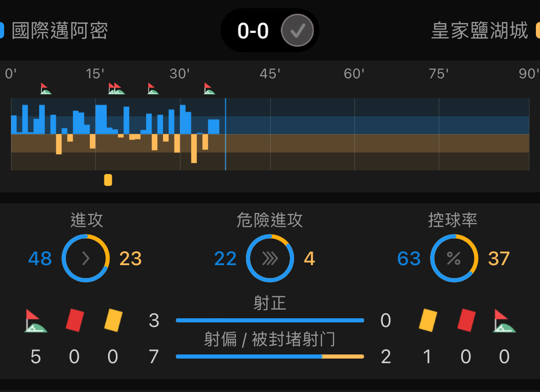The height and width of the screenshot is (392, 540).
Task: Click home team corner flag icon
Action: pyautogui.click(x=36, y=321)
